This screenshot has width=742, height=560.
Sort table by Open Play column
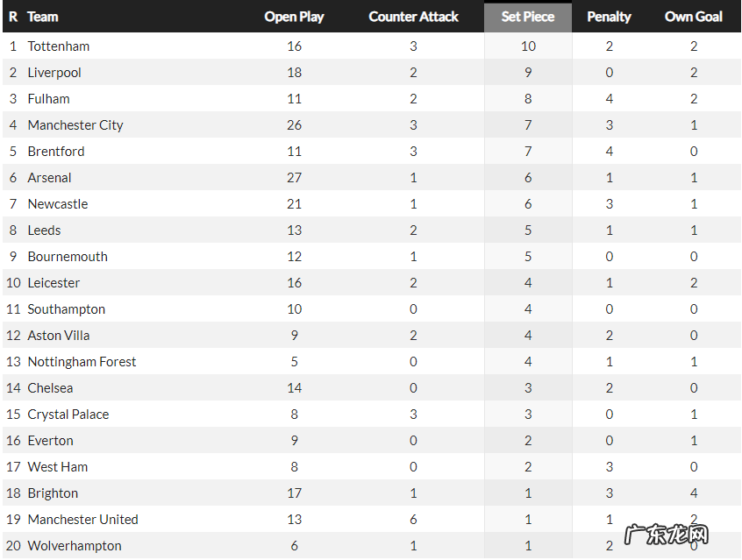click(294, 17)
